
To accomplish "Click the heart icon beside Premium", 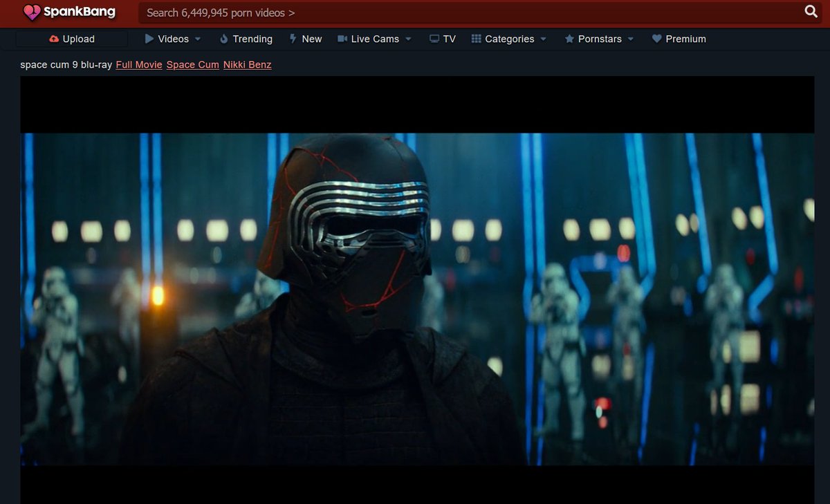I will [x=657, y=39].
